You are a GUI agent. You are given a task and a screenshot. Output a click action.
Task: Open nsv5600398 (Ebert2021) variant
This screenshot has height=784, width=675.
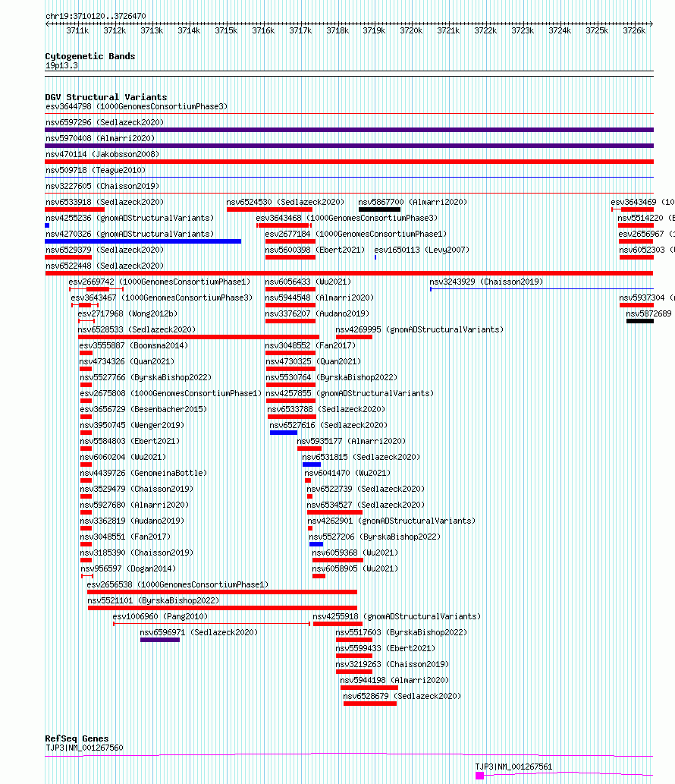tap(315, 250)
